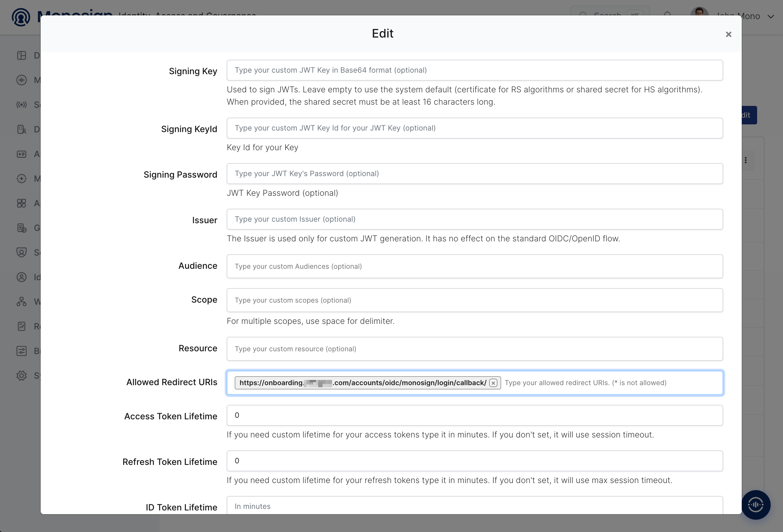Click the Edit button behind the dialog
Screen dimensions: 783x532
[749, 115]
